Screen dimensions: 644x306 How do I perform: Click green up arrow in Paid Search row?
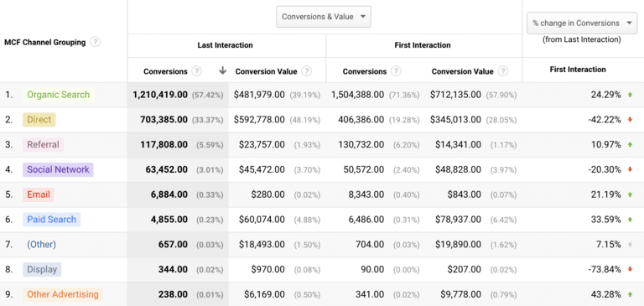[630, 220]
